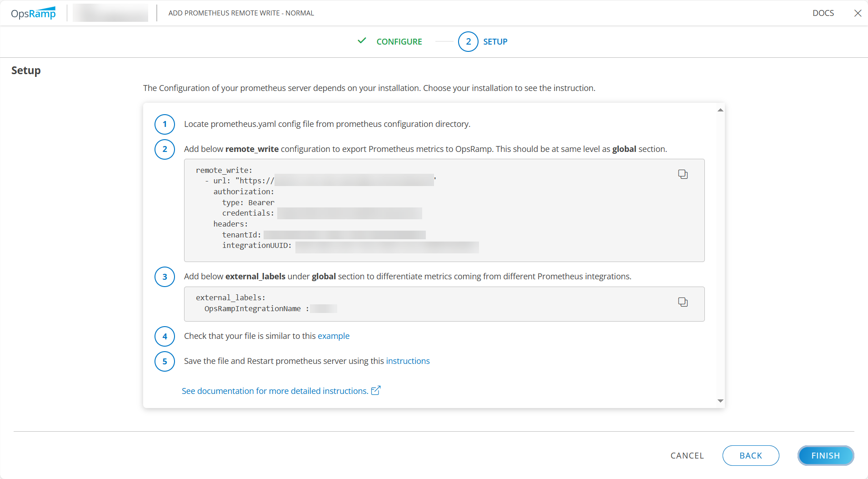Click the step 2 circle indicator
Image resolution: width=868 pixels, height=479 pixels.
[468, 41]
